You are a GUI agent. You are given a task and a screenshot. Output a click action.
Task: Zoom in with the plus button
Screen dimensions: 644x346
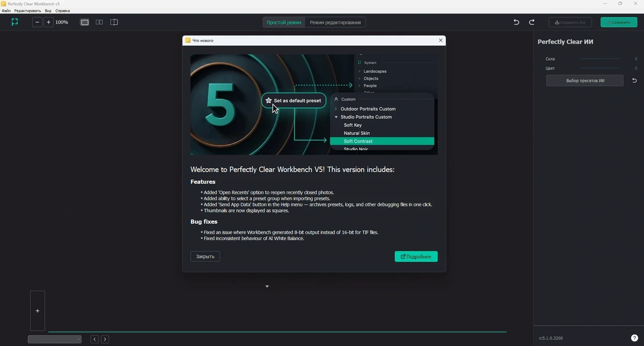tap(49, 22)
